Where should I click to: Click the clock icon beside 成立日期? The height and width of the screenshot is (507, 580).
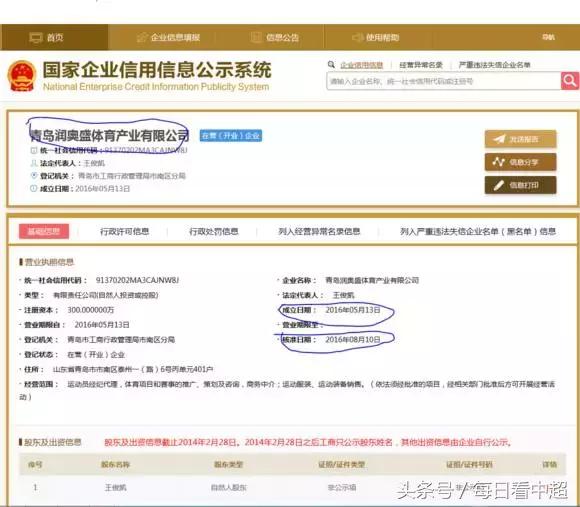coord(34,189)
